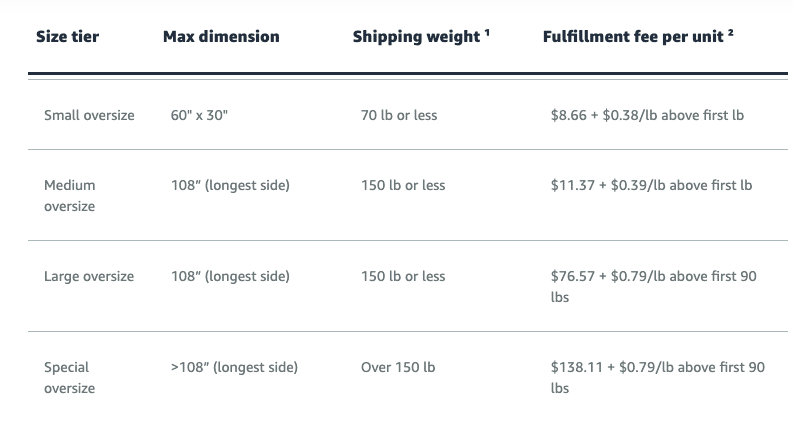Click Large oversize 108" longest side cell
Viewport: 793px width, 421px height.
click(230, 276)
